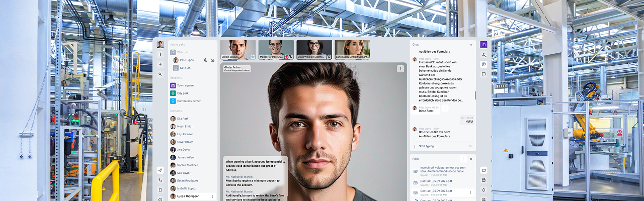This screenshot has height=201, width=644.
Task: Open the Files panel options menu
Action: [463, 159]
